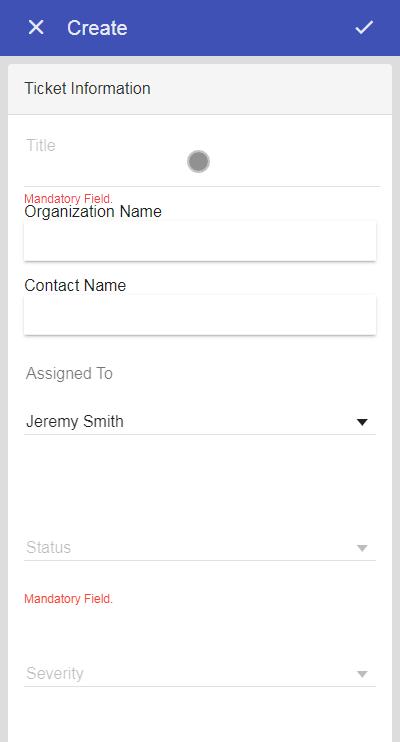Click the Mandatory Field warning under Title
400x742 pixels.
point(69,199)
